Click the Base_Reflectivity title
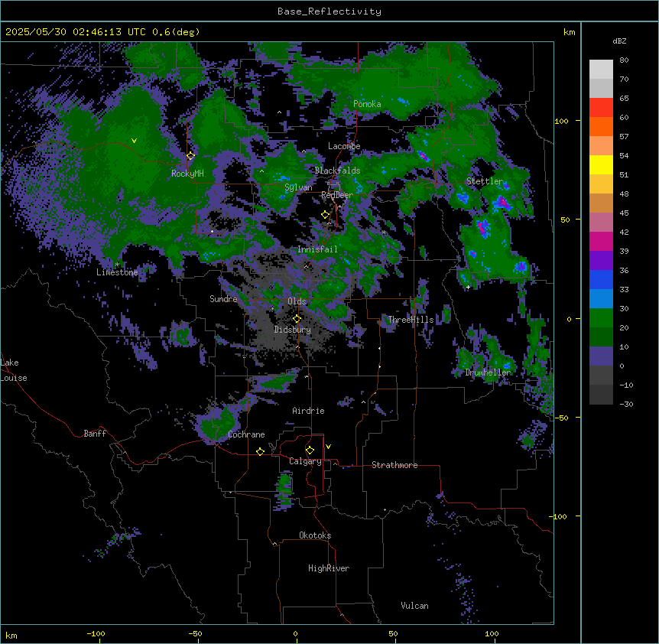 (329, 11)
